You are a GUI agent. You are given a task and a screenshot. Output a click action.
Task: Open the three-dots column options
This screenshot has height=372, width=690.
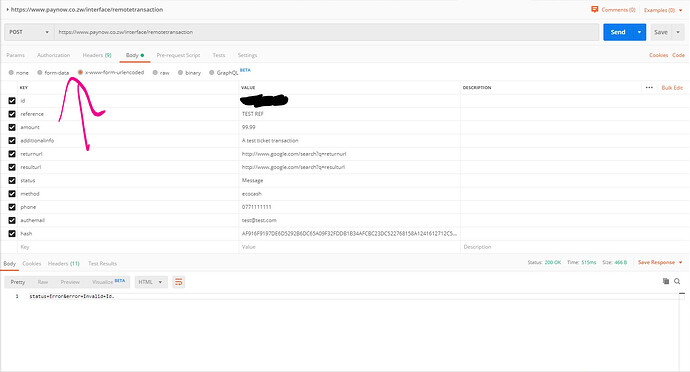click(649, 88)
